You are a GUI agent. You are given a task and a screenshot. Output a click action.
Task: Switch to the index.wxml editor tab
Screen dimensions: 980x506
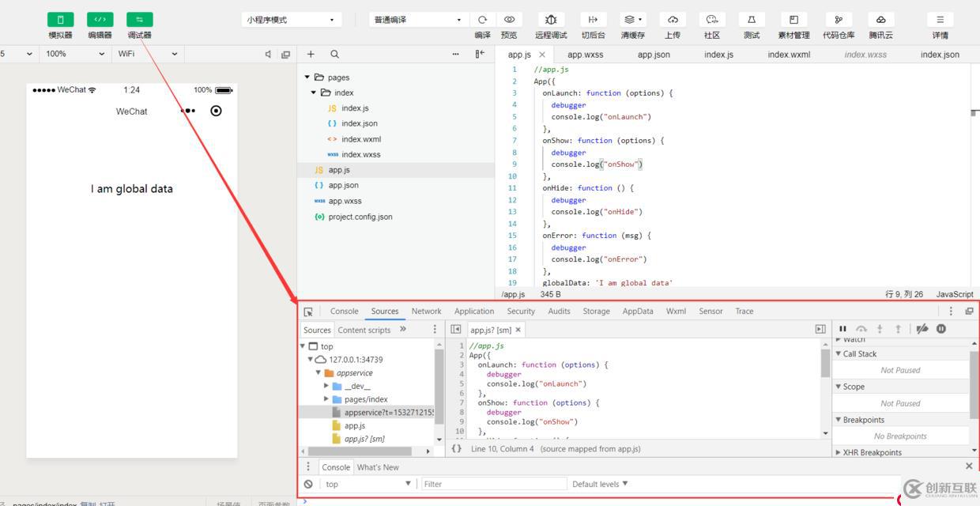click(x=789, y=55)
